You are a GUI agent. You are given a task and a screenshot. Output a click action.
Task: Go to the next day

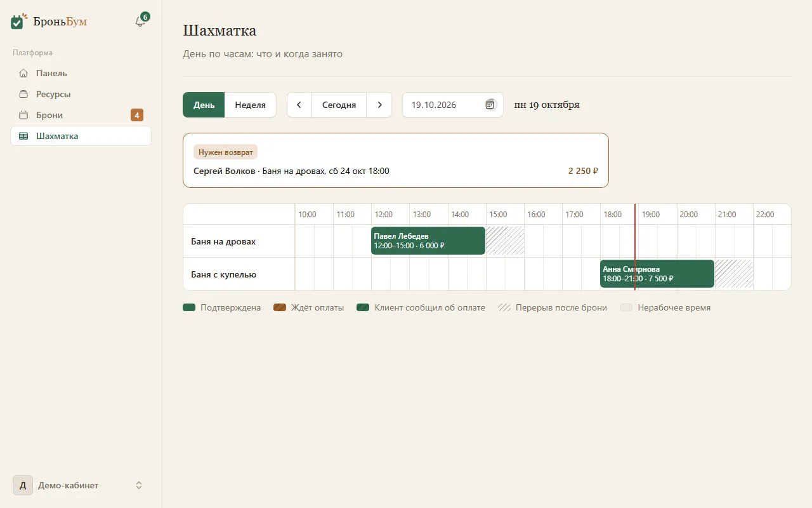tap(379, 105)
